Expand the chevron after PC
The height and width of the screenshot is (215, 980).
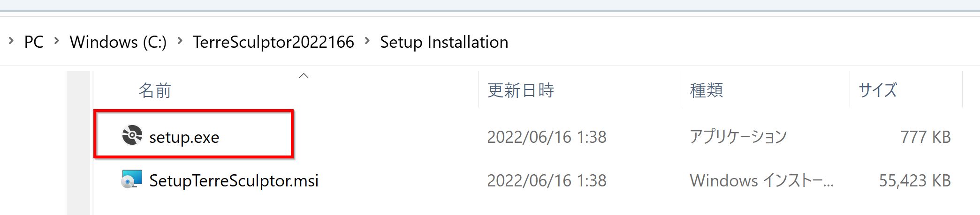[57, 41]
